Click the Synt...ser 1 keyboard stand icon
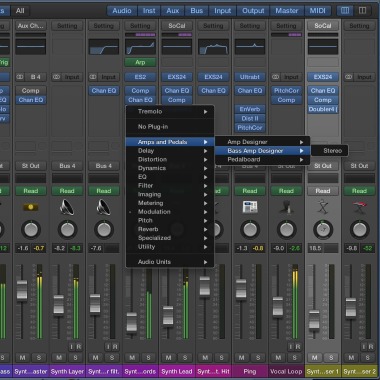 (x=323, y=207)
